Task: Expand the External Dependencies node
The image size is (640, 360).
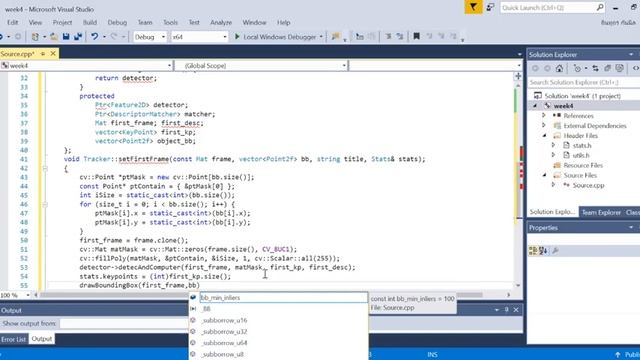Action: tap(544, 125)
